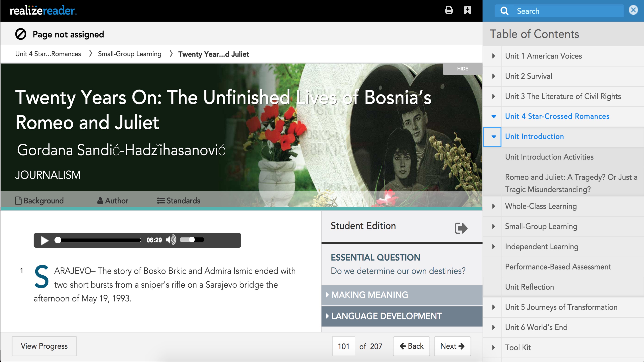Click the search magnifier icon

click(504, 11)
